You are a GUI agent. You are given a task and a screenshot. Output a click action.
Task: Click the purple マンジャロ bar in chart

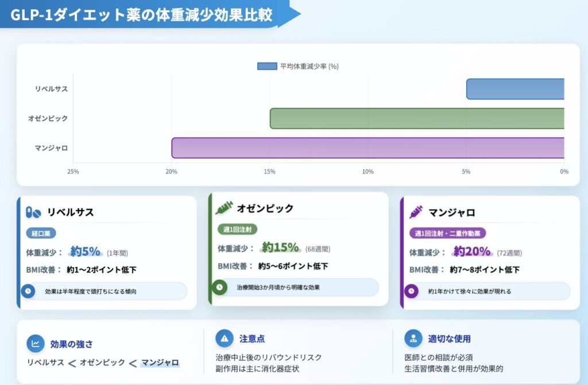[x=368, y=148]
